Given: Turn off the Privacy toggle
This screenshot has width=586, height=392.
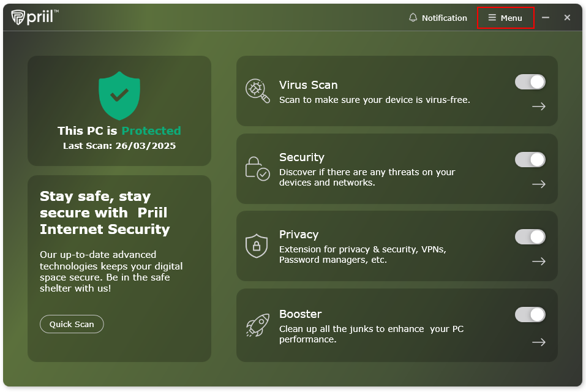Looking at the screenshot, I should point(530,237).
